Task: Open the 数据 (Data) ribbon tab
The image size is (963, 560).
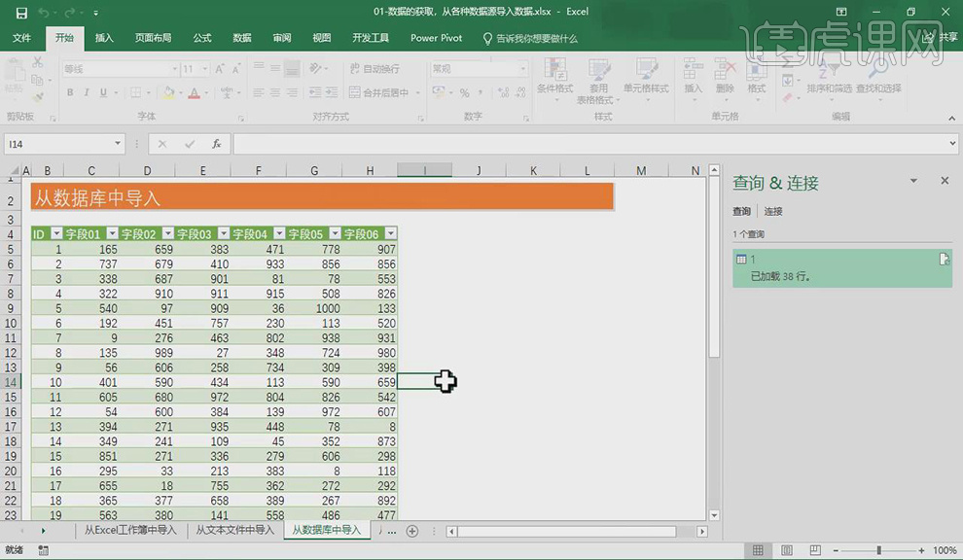Action: pos(242,38)
